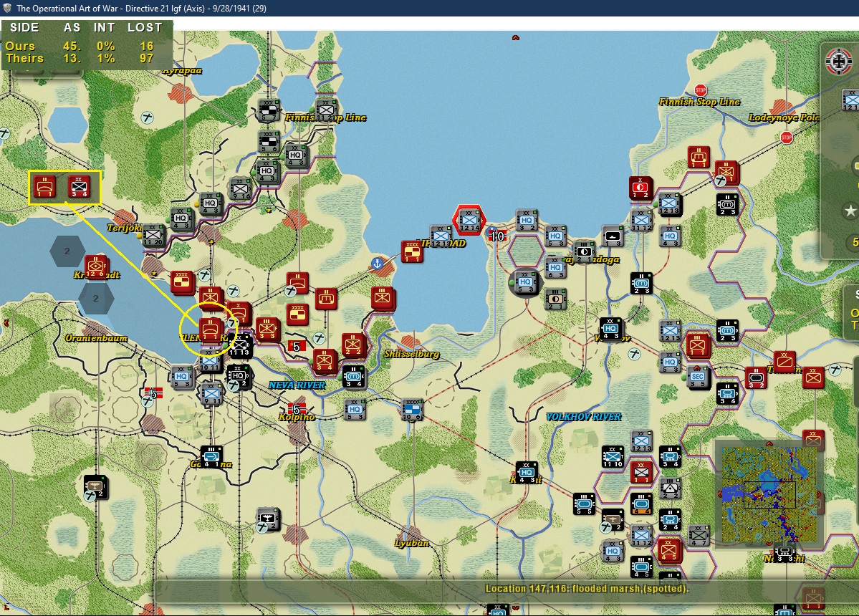This screenshot has width=859, height=616.
Task: Select the orange-highlighted 4-4 unit
Action: (x=641, y=504)
